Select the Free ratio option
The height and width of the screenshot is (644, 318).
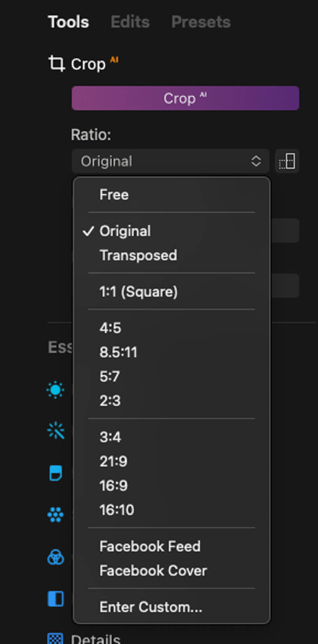click(x=114, y=195)
